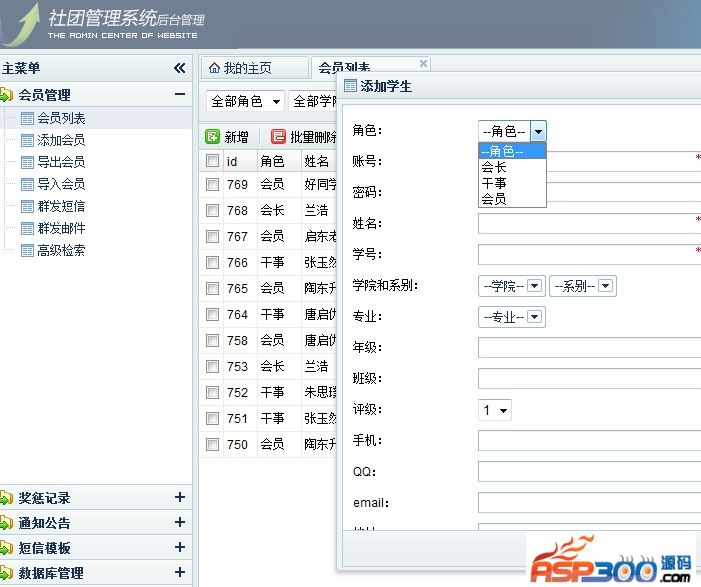Image resolution: width=701 pixels, height=587 pixels.
Task: Click the 年级 input field
Action: coord(590,347)
